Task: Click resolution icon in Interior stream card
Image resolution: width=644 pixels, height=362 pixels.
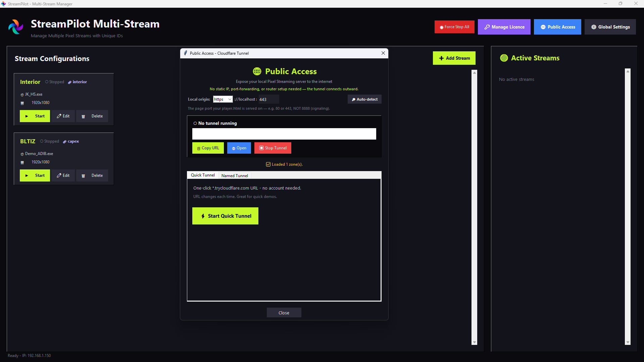Action: click(x=22, y=103)
